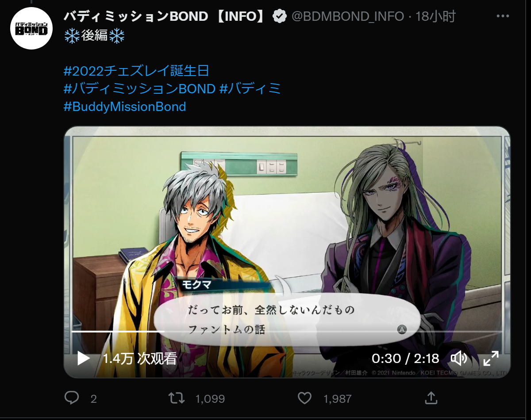Open the share upload icon

[x=431, y=398]
